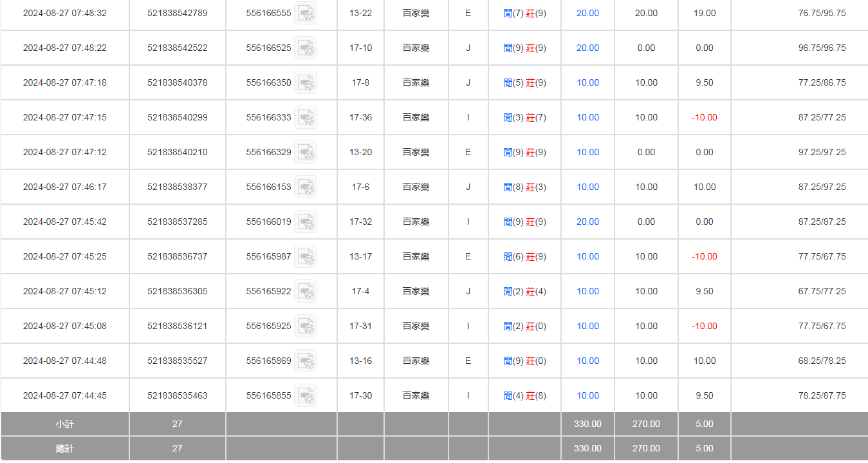Show video replay for round 556165922
The width and height of the screenshot is (868, 463).
point(306,292)
